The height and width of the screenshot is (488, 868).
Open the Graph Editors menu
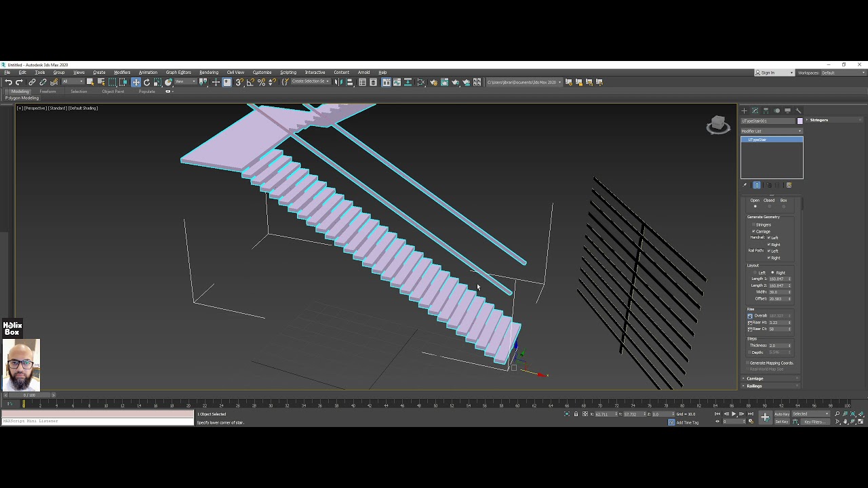(178, 73)
